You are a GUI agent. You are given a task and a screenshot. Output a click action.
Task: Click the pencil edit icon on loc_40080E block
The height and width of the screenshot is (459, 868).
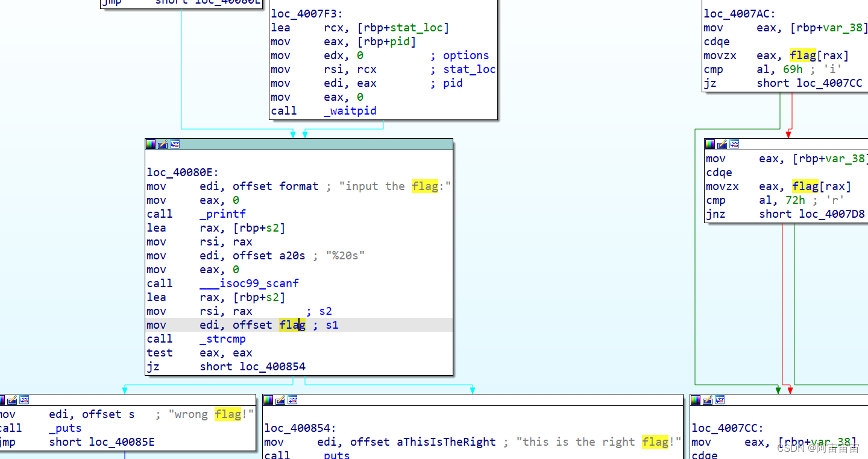click(162, 144)
